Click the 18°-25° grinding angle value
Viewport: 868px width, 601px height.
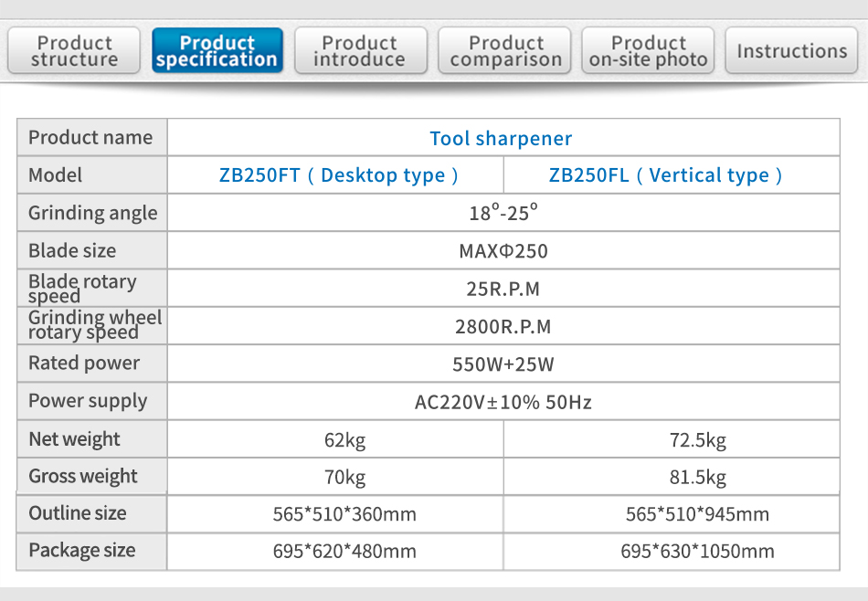(503, 213)
